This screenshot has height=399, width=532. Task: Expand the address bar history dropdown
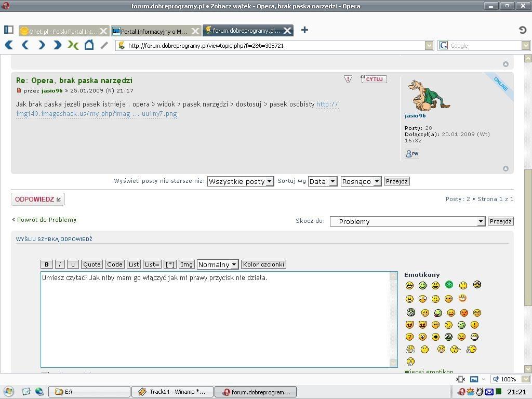tap(429, 46)
